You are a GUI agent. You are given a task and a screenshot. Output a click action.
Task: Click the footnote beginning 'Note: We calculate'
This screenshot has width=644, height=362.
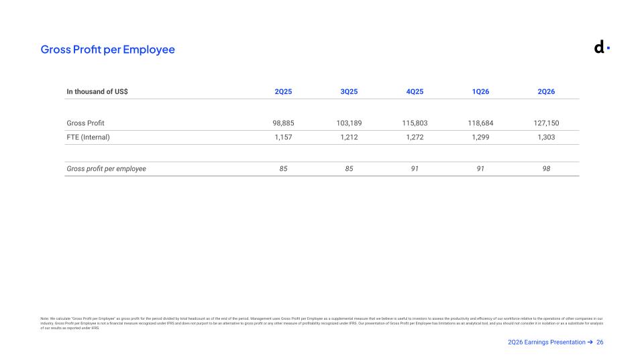tap(321, 323)
